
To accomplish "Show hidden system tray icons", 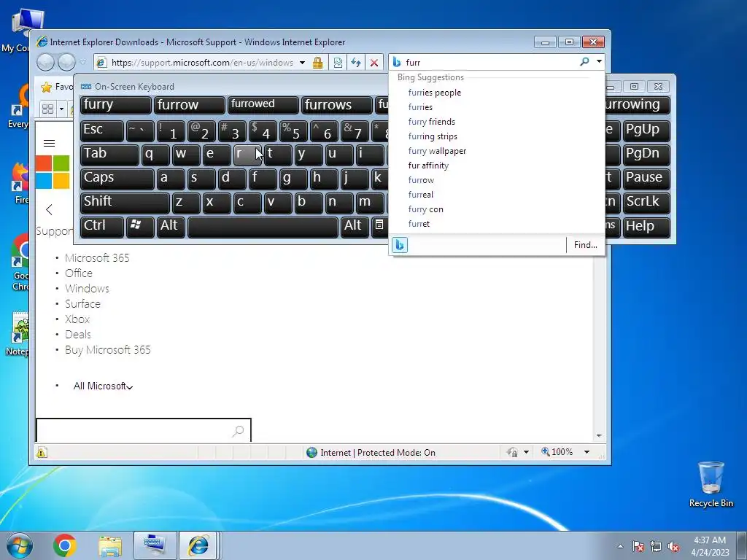I will coord(620,546).
